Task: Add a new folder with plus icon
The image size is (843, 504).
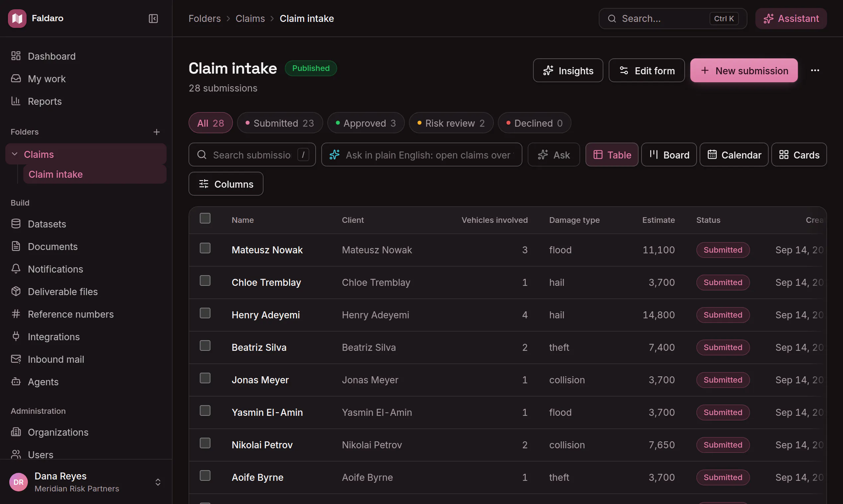Action: coord(156,132)
